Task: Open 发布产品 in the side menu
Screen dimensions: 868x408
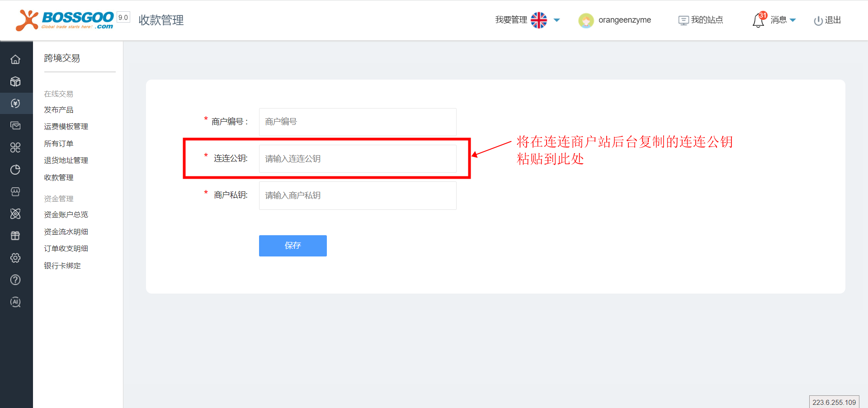Action: tap(59, 110)
